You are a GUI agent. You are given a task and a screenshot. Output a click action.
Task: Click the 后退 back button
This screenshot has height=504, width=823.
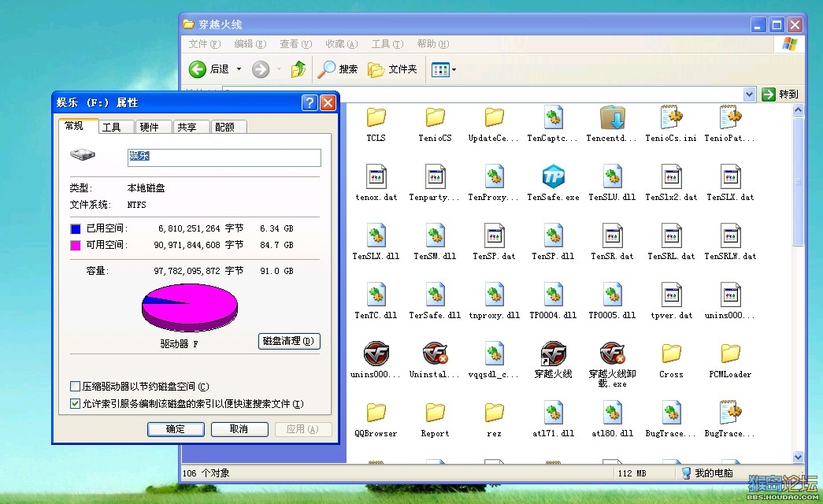pos(209,69)
